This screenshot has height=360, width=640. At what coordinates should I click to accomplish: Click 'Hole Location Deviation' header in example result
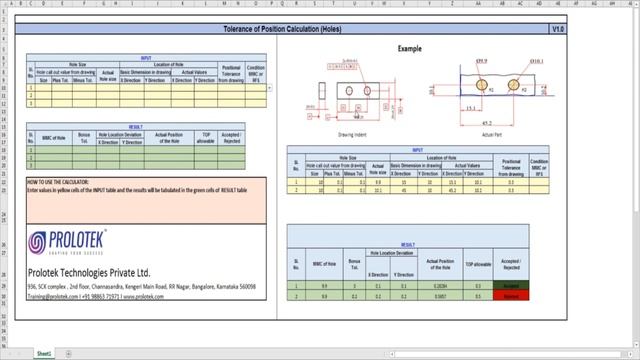click(391, 253)
